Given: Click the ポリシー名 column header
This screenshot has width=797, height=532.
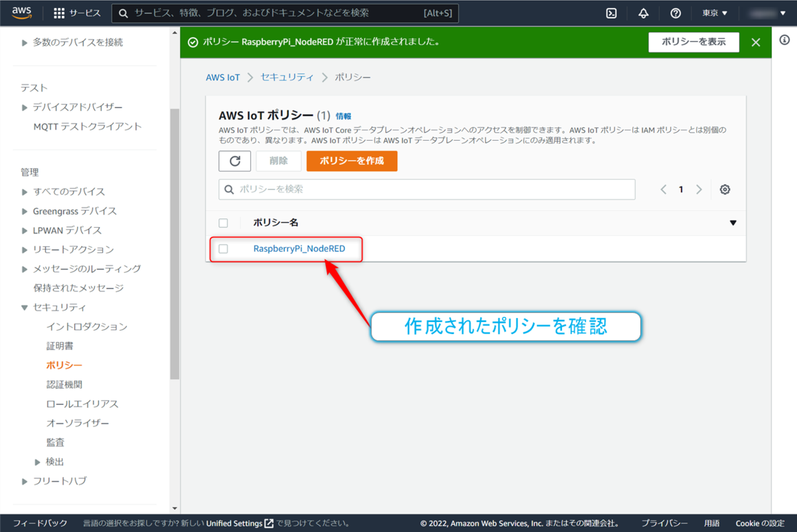Looking at the screenshot, I should pos(276,223).
